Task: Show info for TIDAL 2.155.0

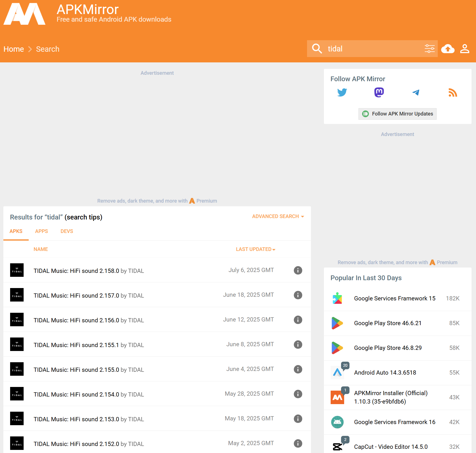Action: 298,369
